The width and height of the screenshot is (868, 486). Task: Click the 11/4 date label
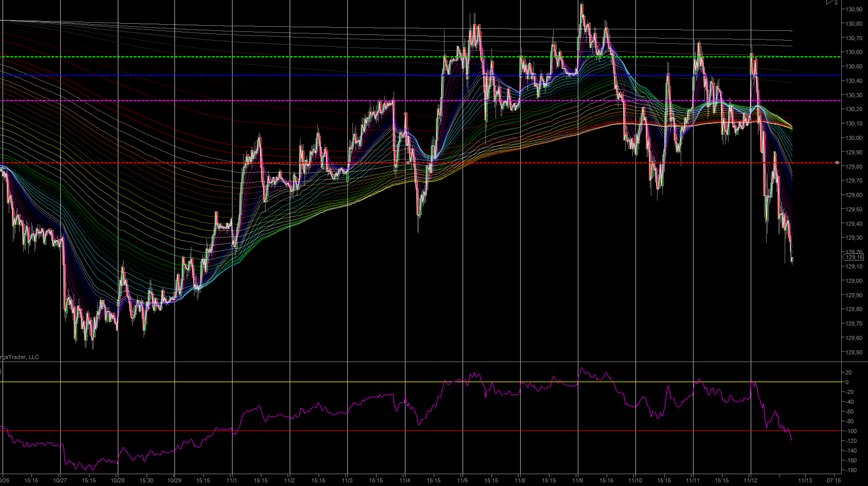[405, 481]
